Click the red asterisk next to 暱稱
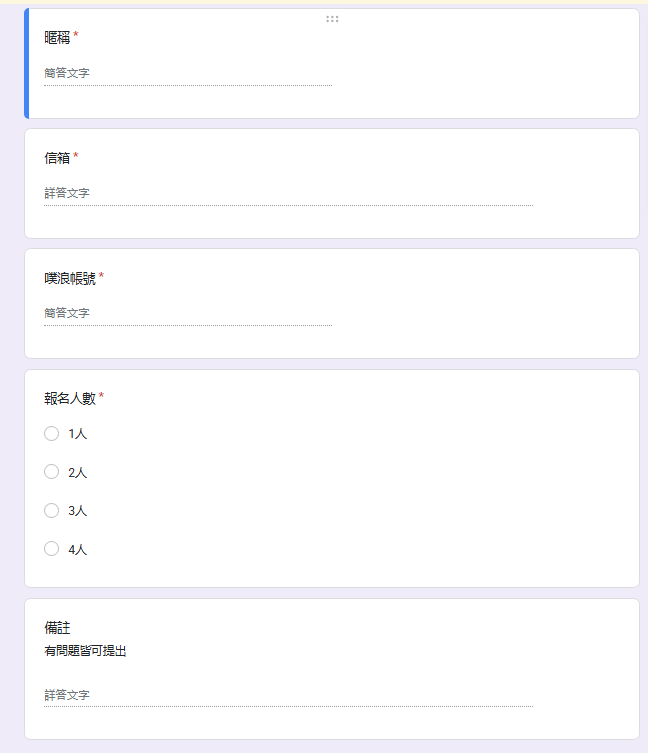 coord(75,35)
